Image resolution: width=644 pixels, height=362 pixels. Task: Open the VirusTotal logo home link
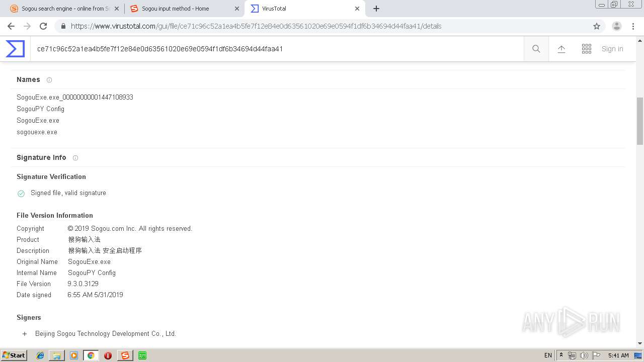(x=15, y=49)
